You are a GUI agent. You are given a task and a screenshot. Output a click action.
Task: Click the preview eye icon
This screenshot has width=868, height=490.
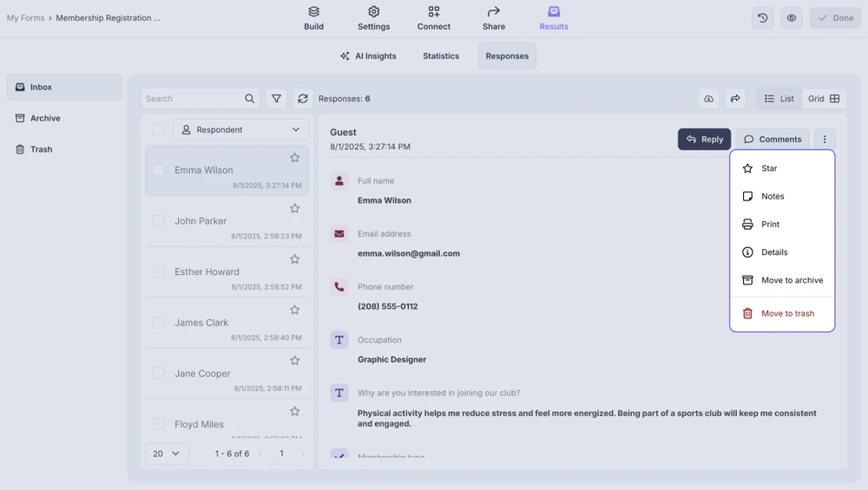tap(791, 18)
